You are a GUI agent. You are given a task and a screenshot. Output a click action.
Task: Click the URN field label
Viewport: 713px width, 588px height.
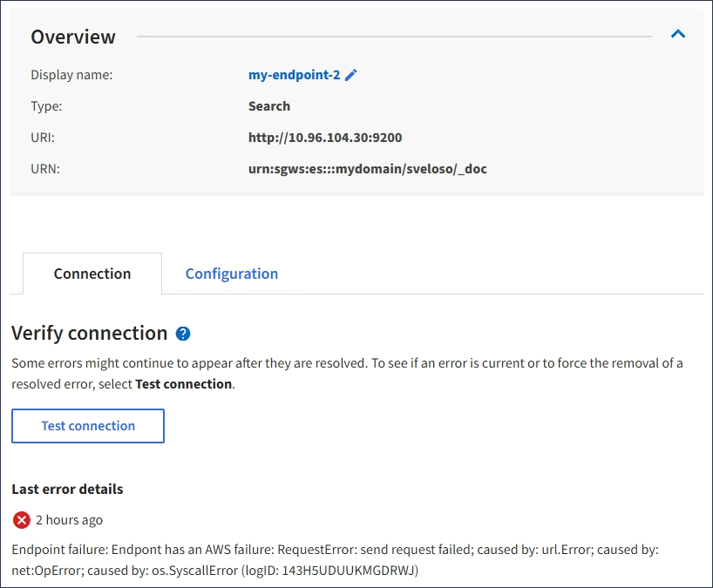click(x=44, y=169)
